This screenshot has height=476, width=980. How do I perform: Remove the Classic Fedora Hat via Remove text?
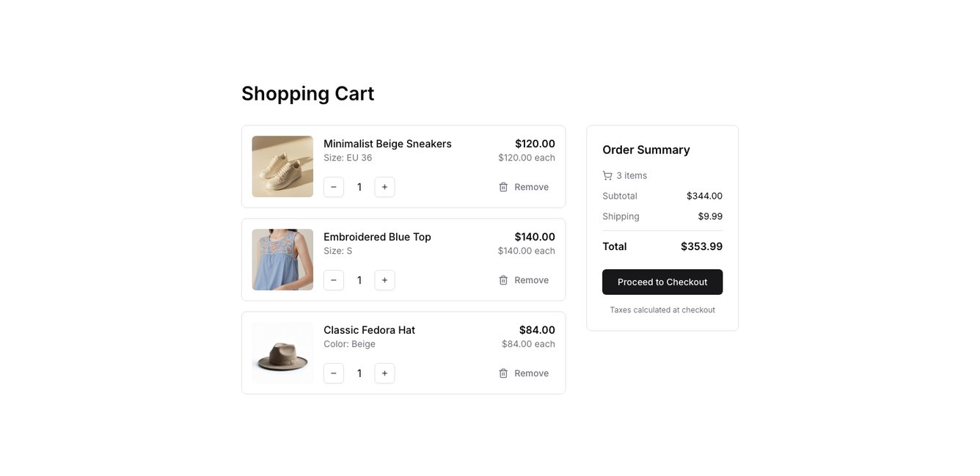pos(531,373)
